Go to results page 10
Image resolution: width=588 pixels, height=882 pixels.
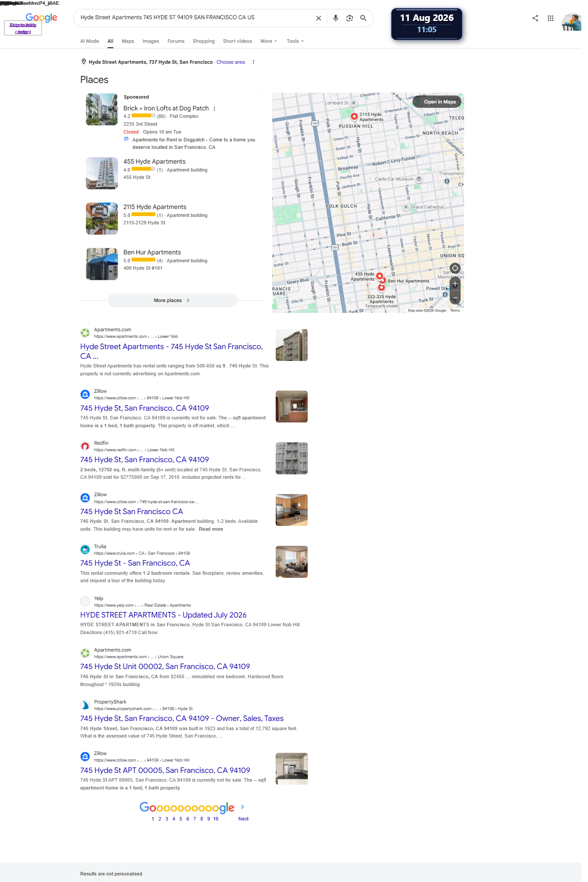point(215,819)
